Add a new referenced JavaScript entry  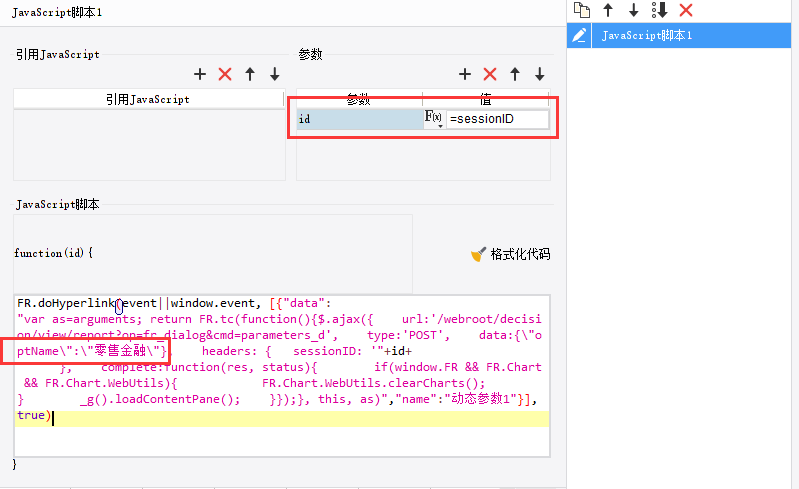click(x=200, y=74)
